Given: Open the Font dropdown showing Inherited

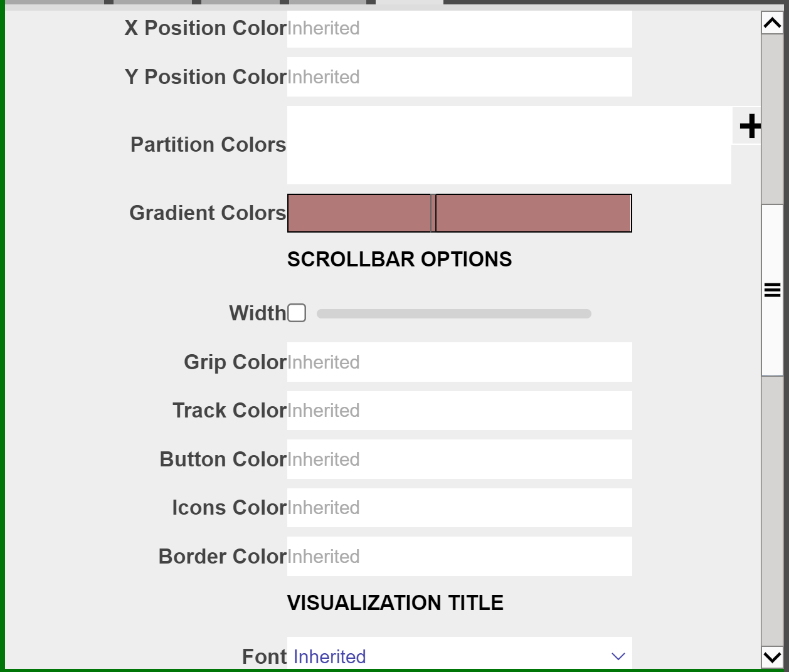Looking at the screenshot, I should coord(459,656).
